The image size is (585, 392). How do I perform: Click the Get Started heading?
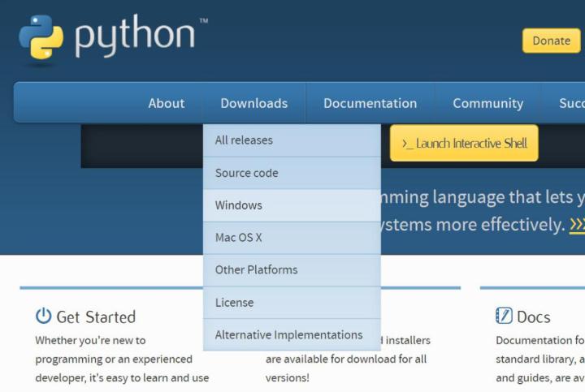[96, 317]
